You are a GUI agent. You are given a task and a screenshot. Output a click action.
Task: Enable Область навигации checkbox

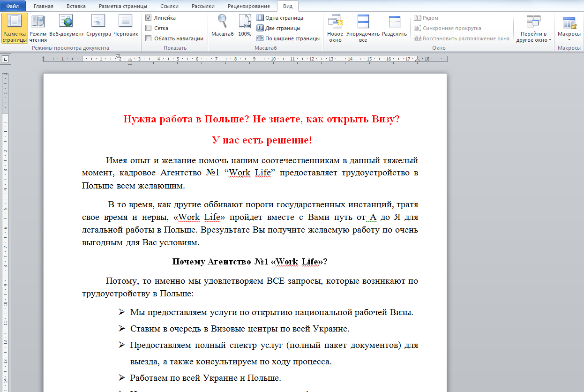(149, 38)
